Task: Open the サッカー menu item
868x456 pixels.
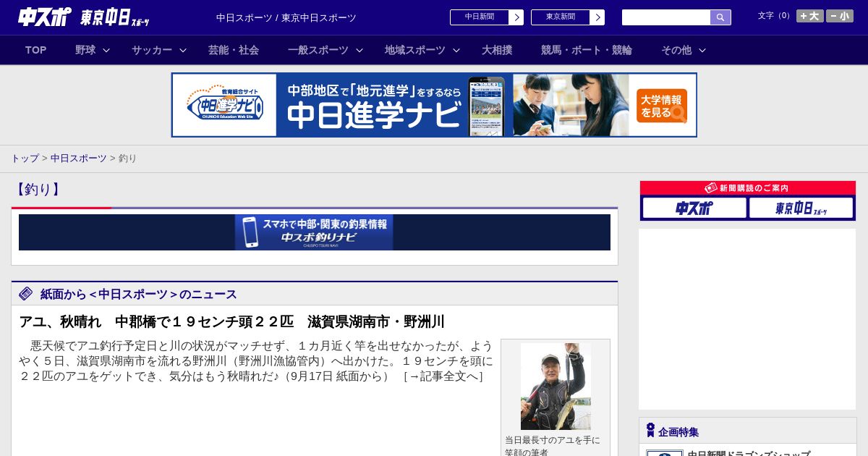Action: (152, 50)
